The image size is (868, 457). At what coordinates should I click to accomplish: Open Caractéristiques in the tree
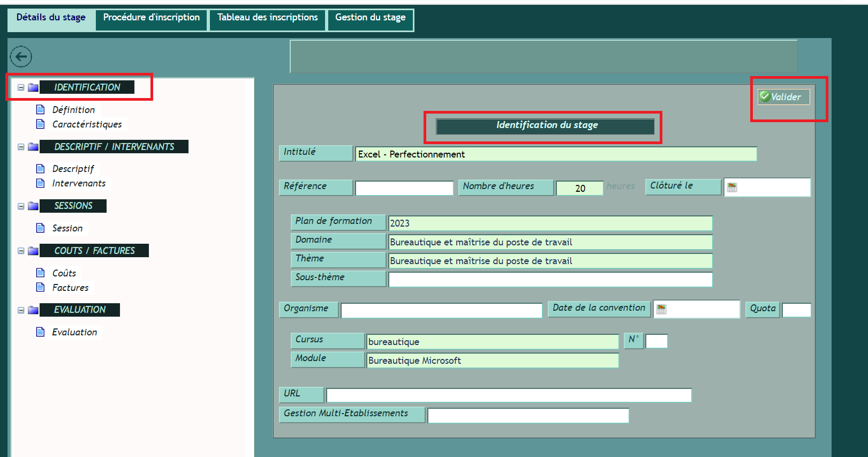87,124
